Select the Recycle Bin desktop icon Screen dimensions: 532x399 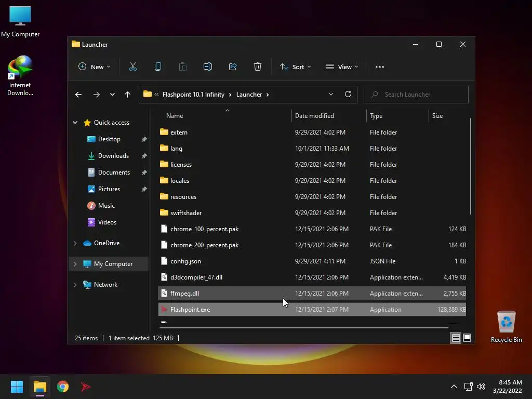(x=506, y=327)
